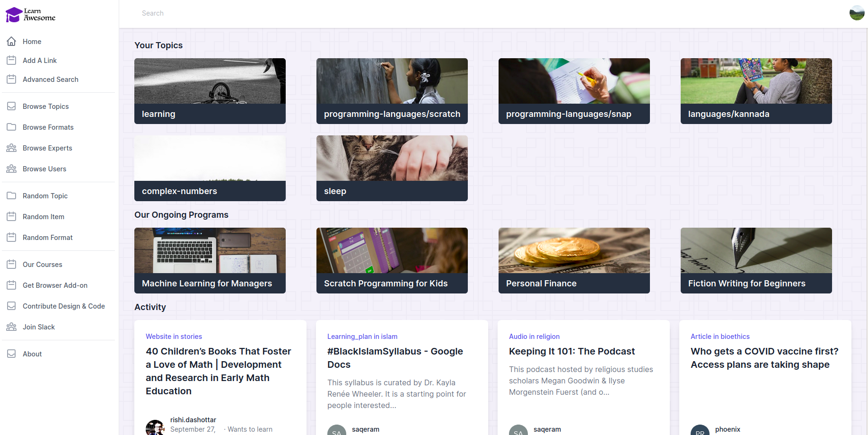Screen dimensions: 868x435
Task: Open Machine Learning for Managers program
Action: 210,260
